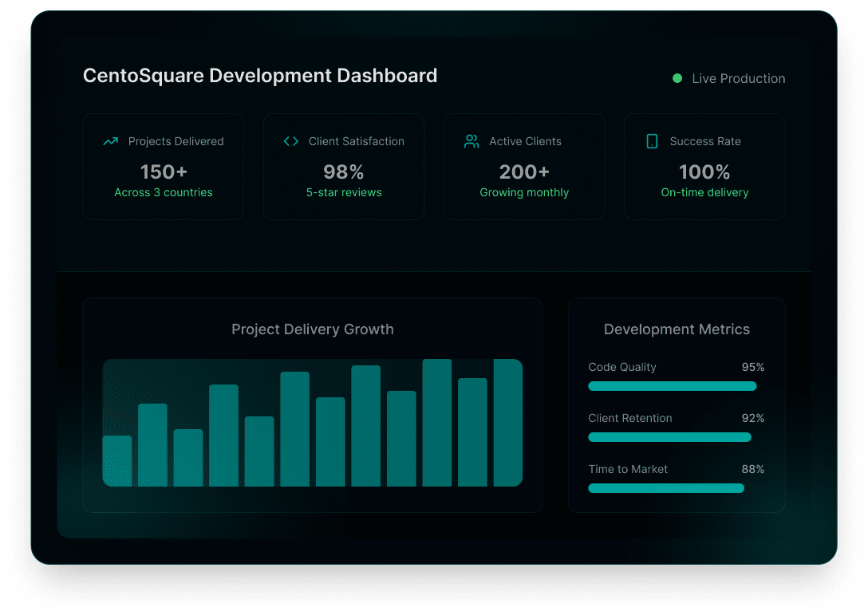
Task: Select the 98% Client Satisfaction figure
Action: [344, 171]
